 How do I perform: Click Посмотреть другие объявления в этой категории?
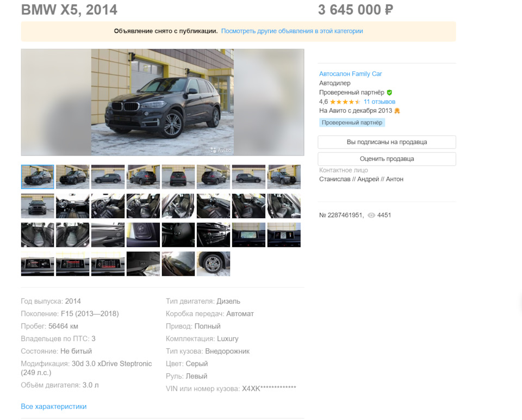[292, 31]
